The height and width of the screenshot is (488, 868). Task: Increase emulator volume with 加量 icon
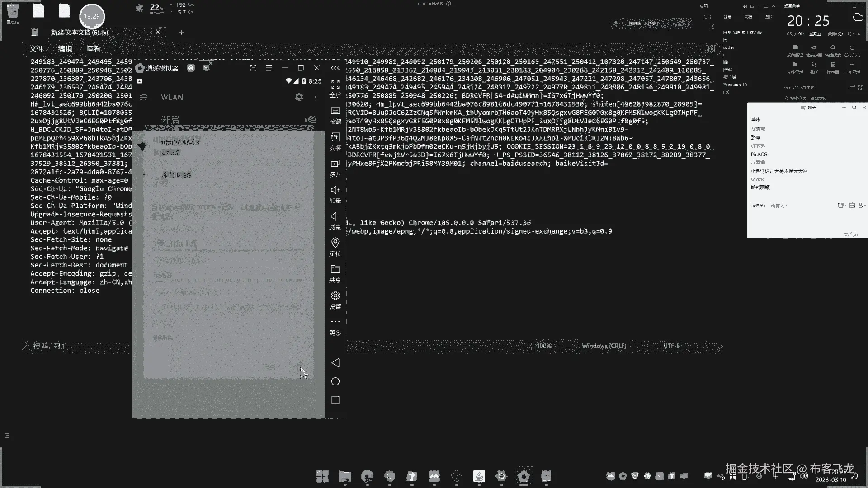335,190
